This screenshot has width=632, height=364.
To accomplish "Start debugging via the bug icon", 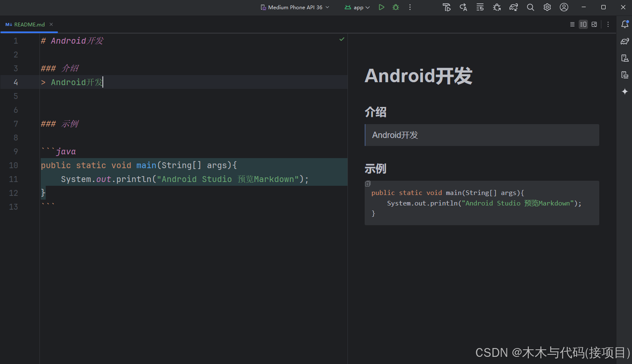I will 395,7.
